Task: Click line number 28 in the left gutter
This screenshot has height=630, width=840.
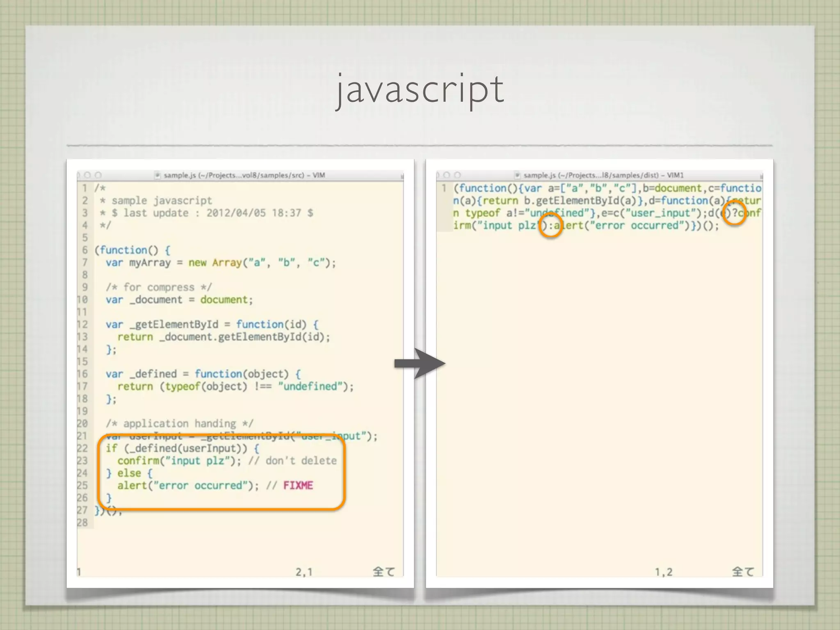Action: (x=82, y=523)
